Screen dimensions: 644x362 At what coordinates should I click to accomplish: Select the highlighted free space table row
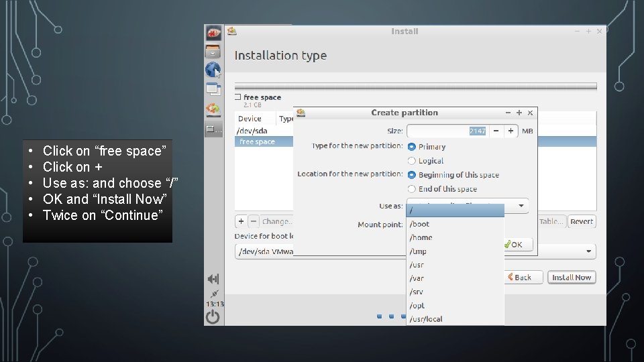point(264,141)
